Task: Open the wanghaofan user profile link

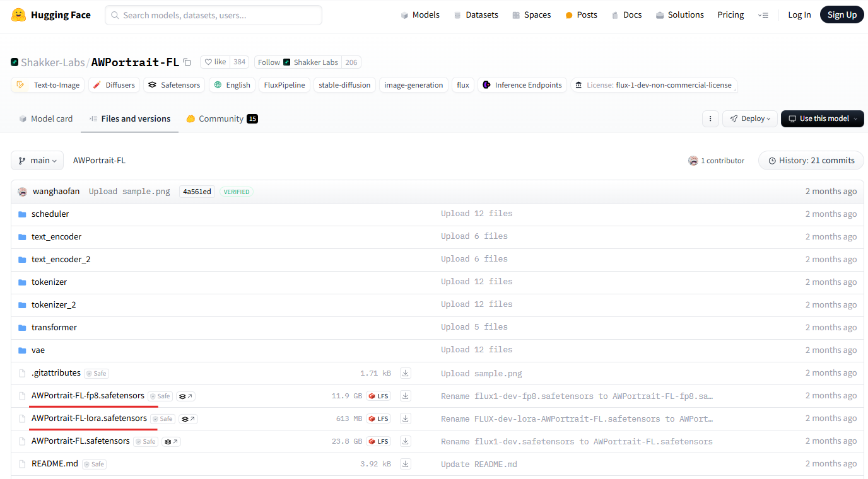Action: pos(56,191)
